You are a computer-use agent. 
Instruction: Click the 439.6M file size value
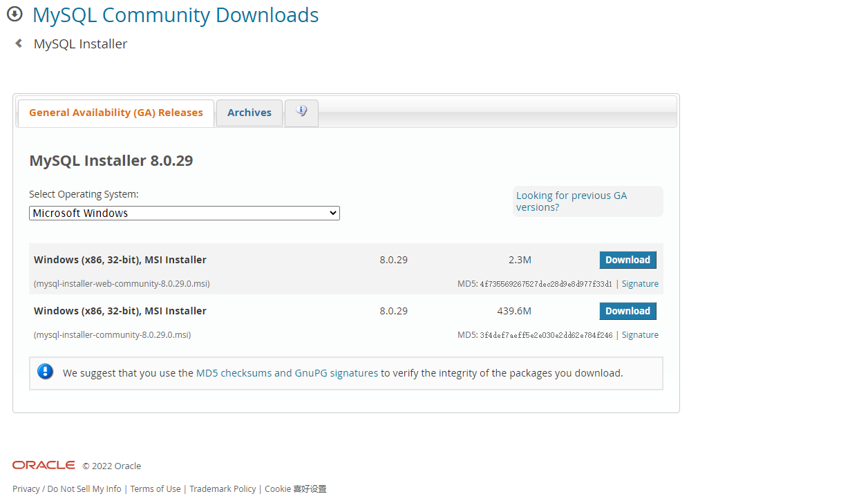[x=514, y=311]
